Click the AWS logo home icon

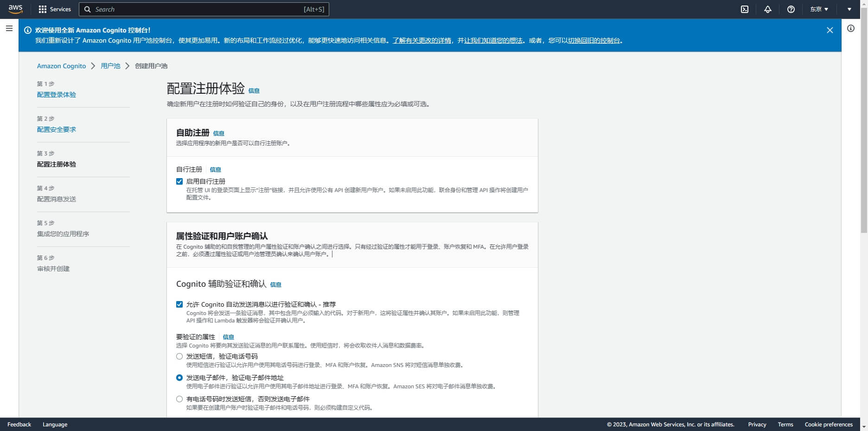point(15,9)
